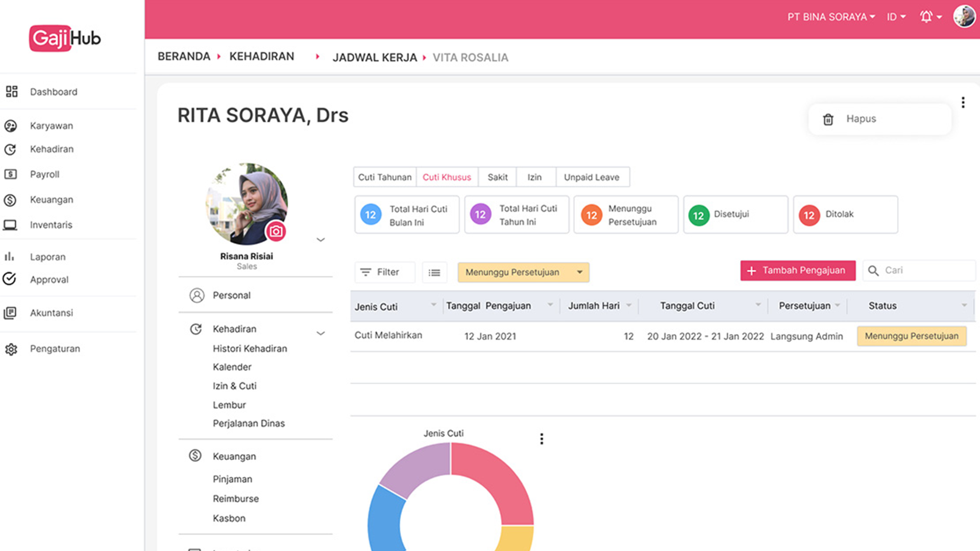Click the Approval checkmark icon

pos(10,279)
